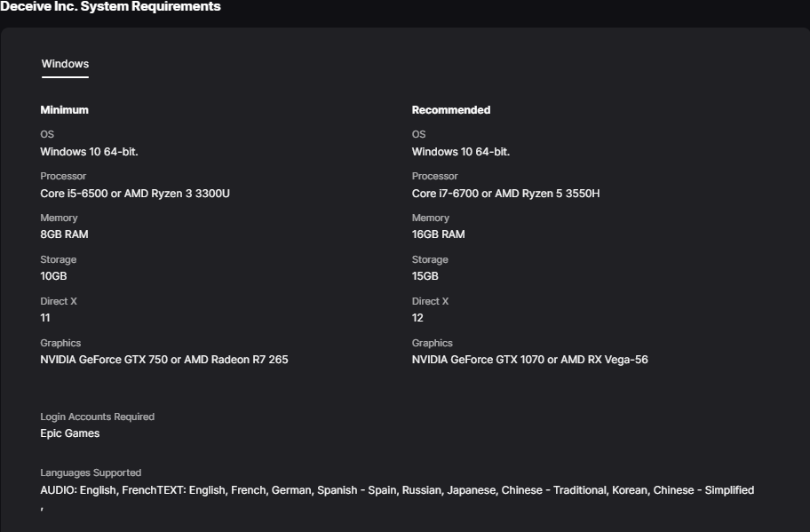810x532 pixels.
Task: Click the 8GB RAM memory value
Action: (x=64, y=234)
